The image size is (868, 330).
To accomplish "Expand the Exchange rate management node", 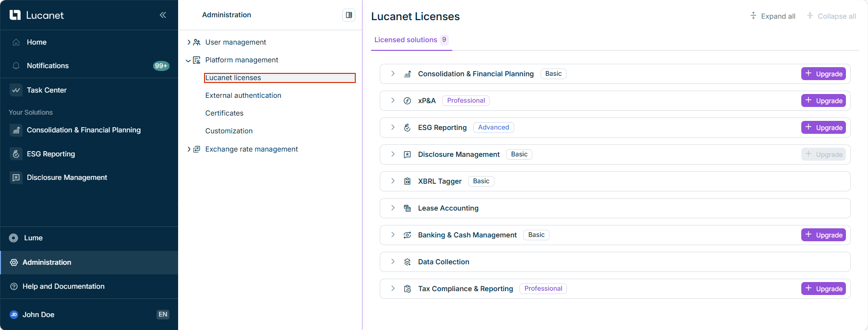I will pos(189,149).
